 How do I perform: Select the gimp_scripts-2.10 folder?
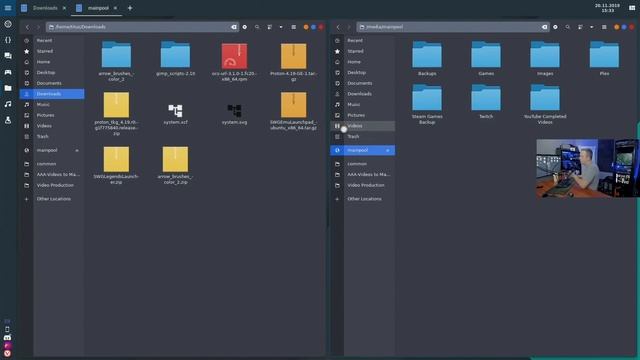click(x=176, y=58)
